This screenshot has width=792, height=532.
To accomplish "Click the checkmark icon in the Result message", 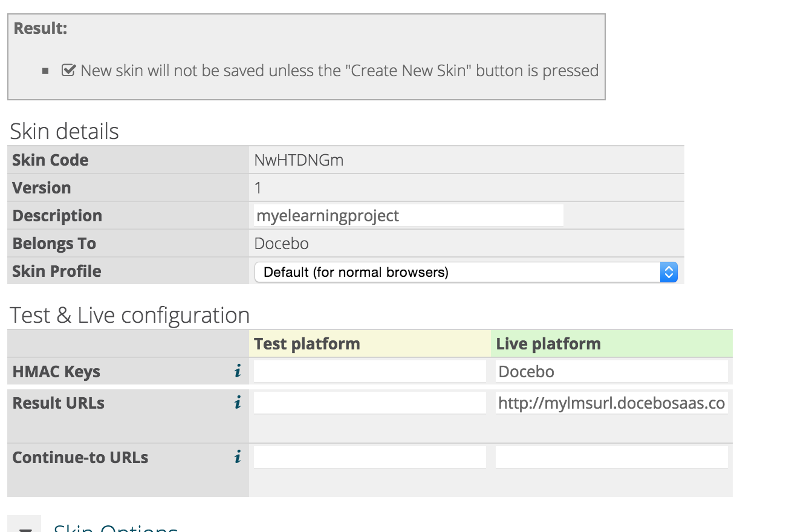I will 68,70.
